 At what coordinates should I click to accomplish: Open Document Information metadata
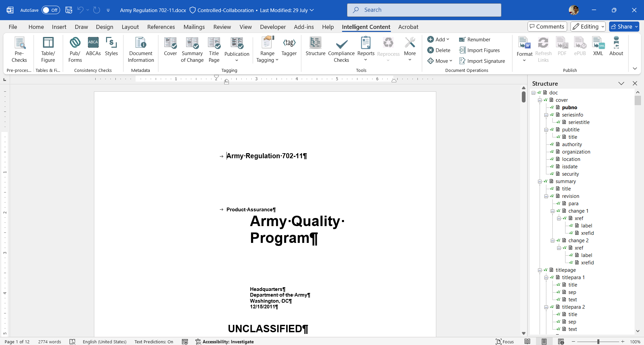tap(141, 50)
